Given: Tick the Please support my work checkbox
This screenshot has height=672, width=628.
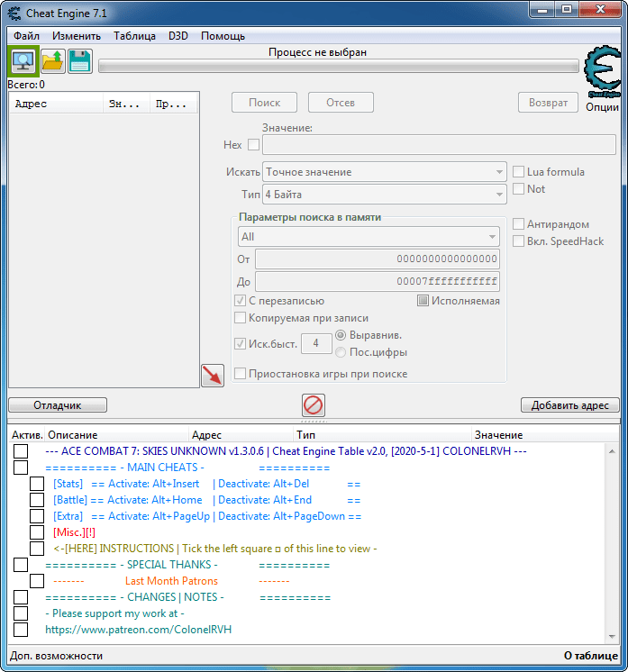Looking at the screenshot, I should click(x=21, y=613).
